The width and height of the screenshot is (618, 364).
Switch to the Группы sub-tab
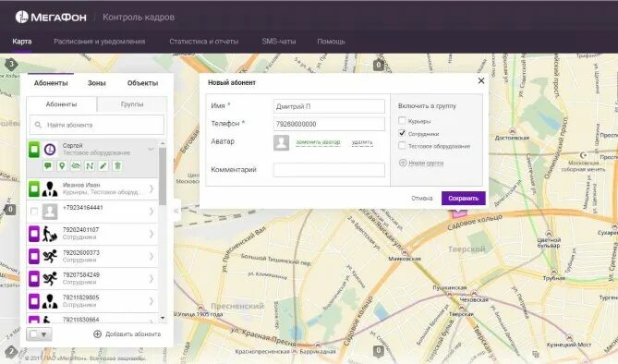132,104
